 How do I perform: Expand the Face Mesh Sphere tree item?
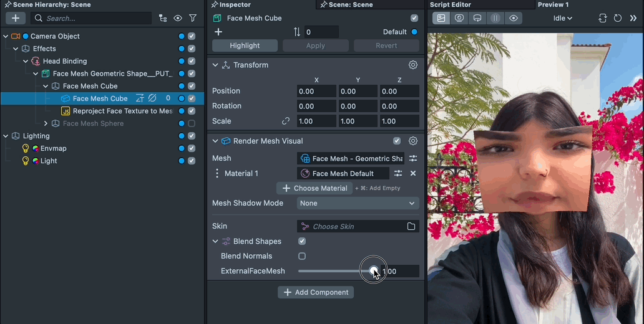pyautogui.click(x=46, y=123)
